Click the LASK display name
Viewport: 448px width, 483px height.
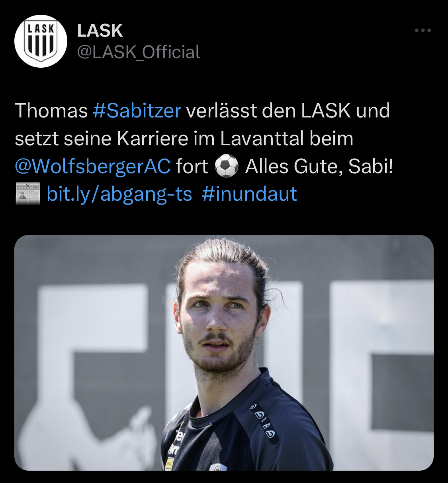tap(100, 31)
